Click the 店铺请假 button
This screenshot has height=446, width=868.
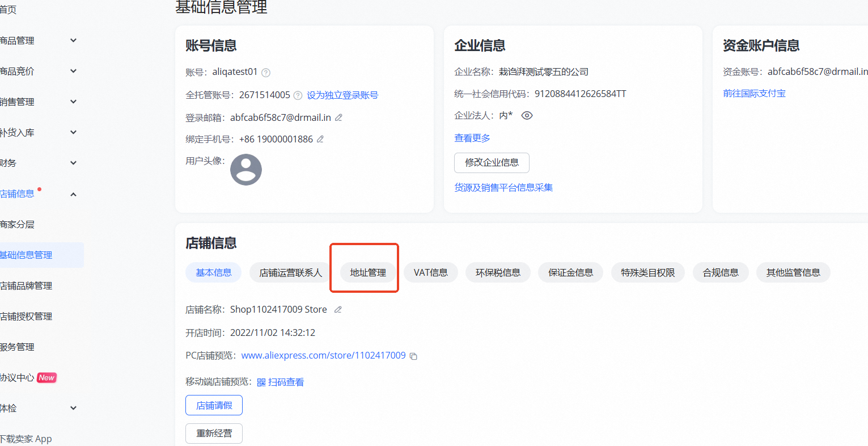[x=214, y=405]
